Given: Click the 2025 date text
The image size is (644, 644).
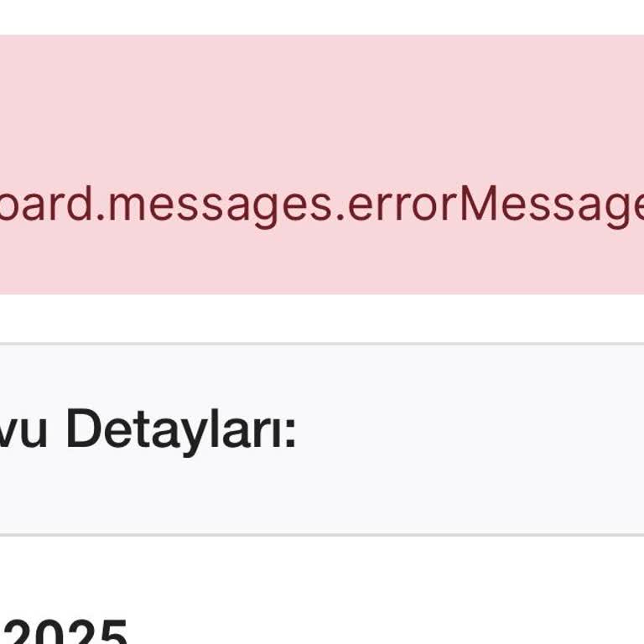Looking at the screenshot, I should pyautogui.click(x=65, y=631).
